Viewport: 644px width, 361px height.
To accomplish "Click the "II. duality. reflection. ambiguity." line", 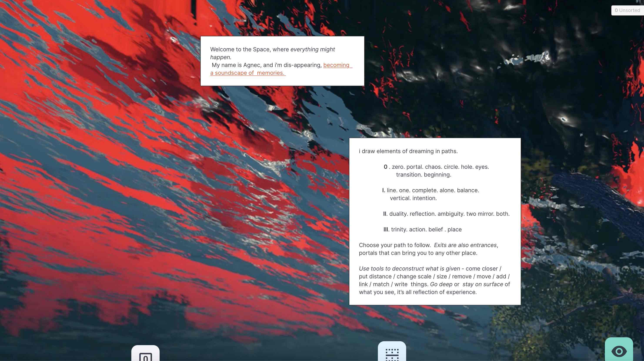I will [x=446, y=214].
